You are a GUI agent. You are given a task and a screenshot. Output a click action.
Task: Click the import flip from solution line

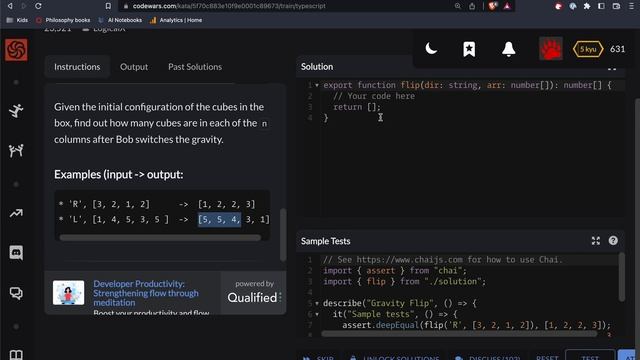(404, 281)
